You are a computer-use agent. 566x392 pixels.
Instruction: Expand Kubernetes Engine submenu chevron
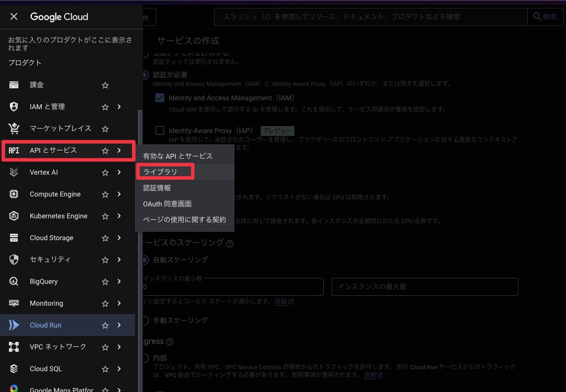point(119,216)
